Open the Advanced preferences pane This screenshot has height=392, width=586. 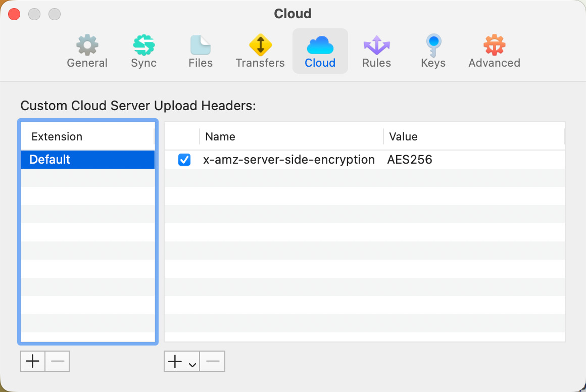pyautogui.click(x=494, y=52)
